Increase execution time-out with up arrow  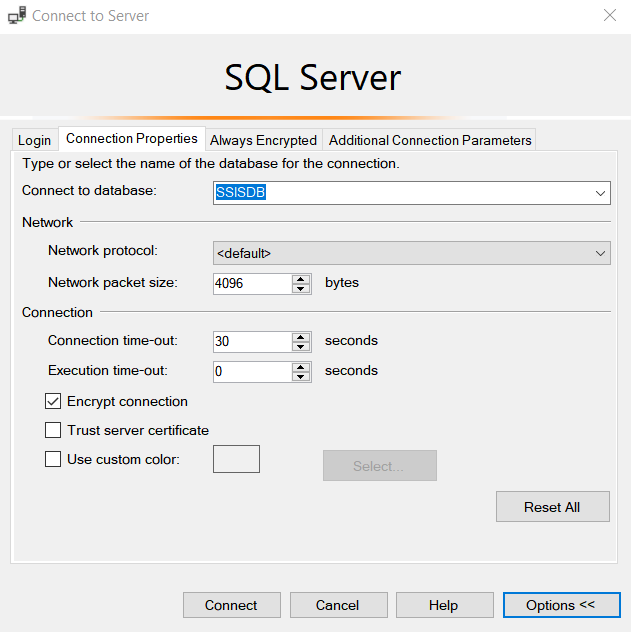pyautogui.click(x=301, y=366)
